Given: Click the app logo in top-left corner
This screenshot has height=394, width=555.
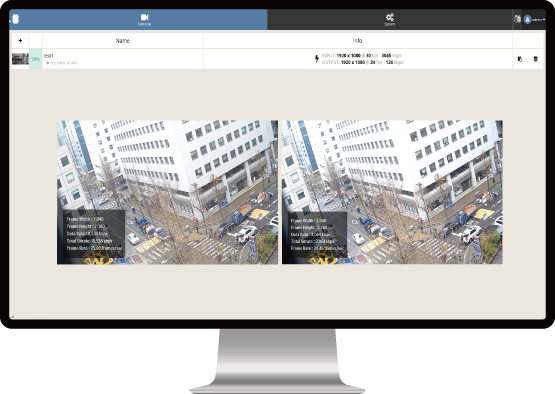Looking at the screenshot, I should 15,19.
